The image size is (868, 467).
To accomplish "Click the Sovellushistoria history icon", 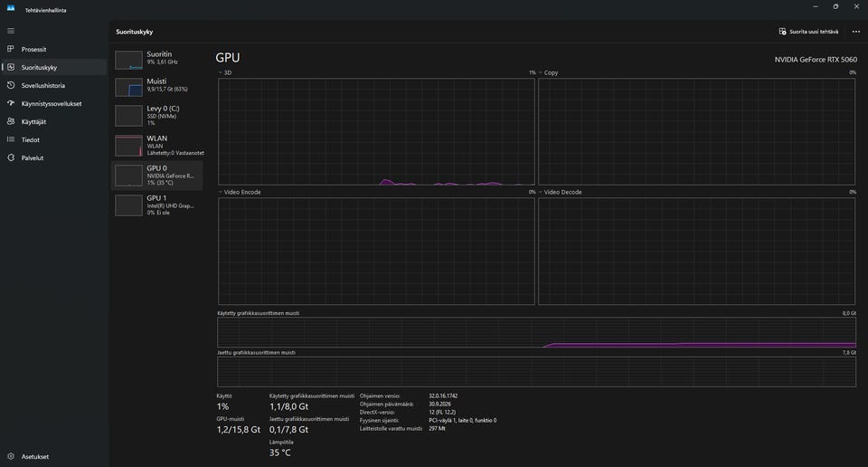I will coord(11,85).
